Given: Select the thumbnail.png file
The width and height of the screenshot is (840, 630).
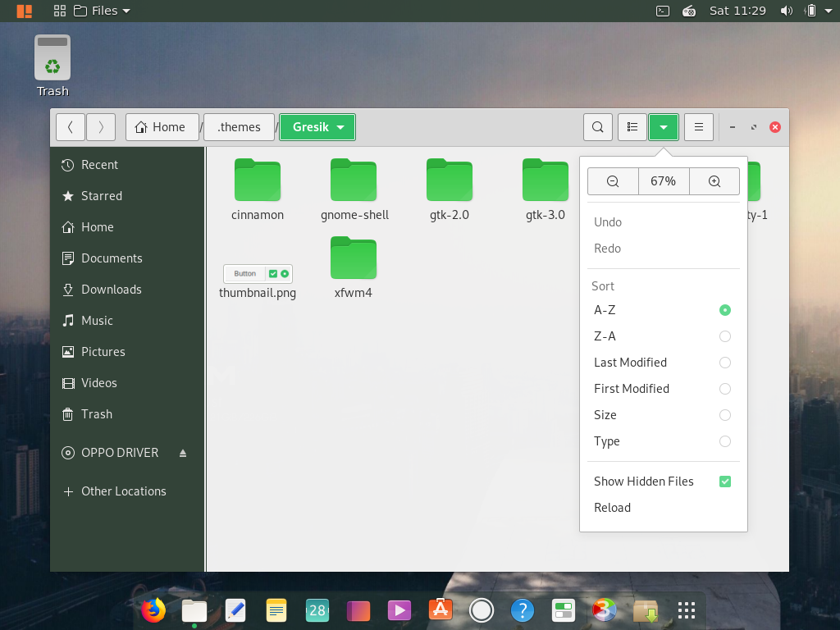Looking at the screenshot, I should click(x=258, y=281).
